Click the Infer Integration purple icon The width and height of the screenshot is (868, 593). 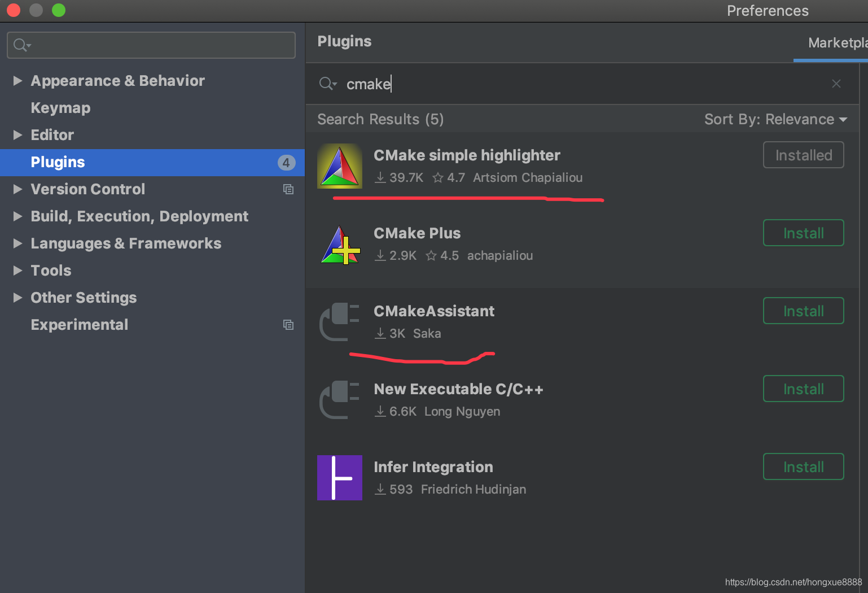pyautogui.click(x=340, y=478)
